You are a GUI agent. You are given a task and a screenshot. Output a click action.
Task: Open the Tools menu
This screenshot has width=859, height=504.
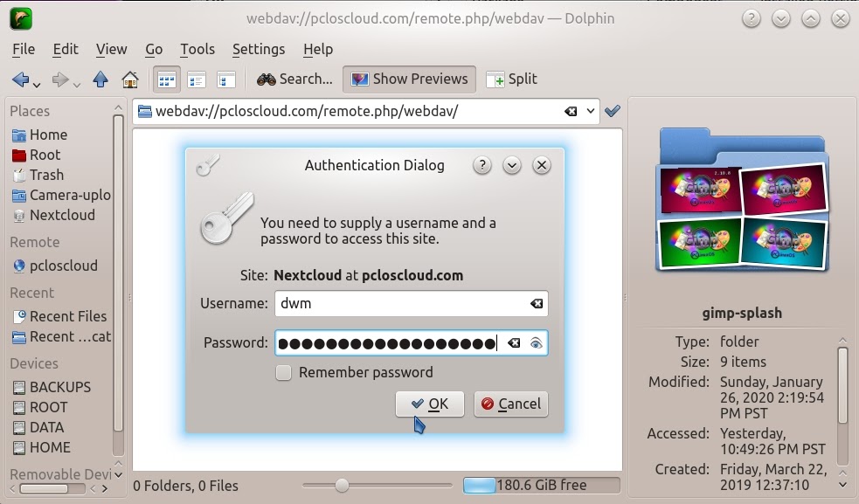point(197,49)
